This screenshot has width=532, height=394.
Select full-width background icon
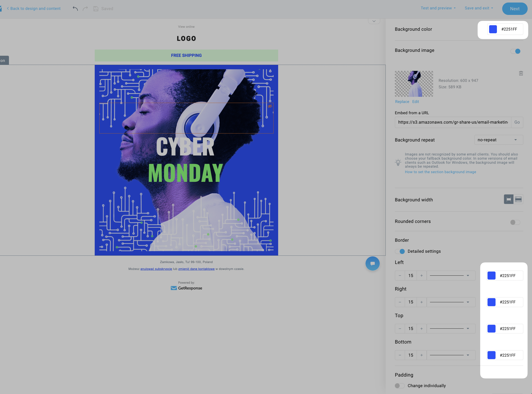pos(518,199)
